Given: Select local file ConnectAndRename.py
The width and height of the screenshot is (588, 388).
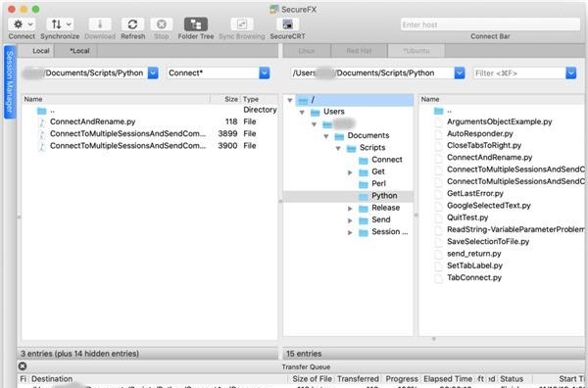Looking at the screenshot, I should 149,121.
